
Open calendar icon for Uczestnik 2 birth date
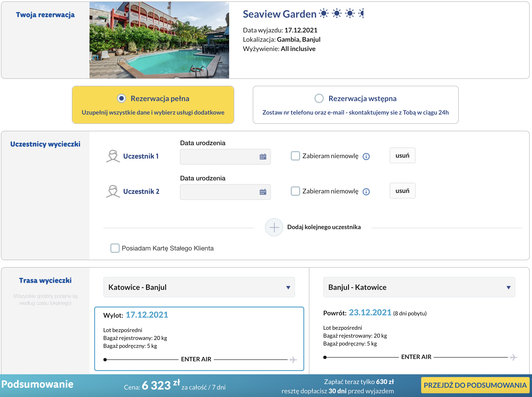click(263, 192)
